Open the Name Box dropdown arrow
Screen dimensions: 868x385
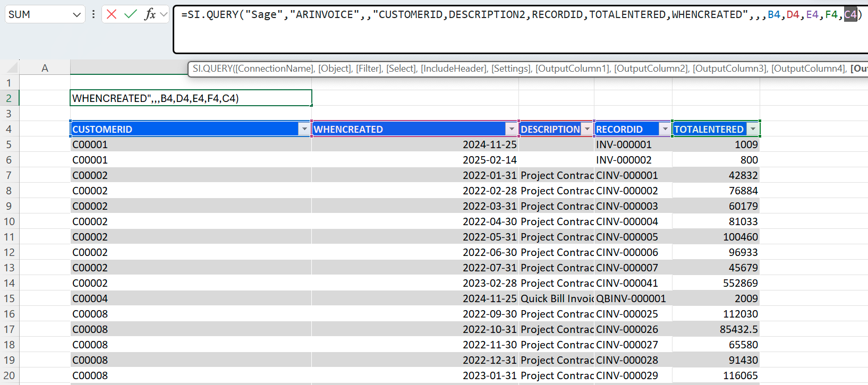(76, 15)
